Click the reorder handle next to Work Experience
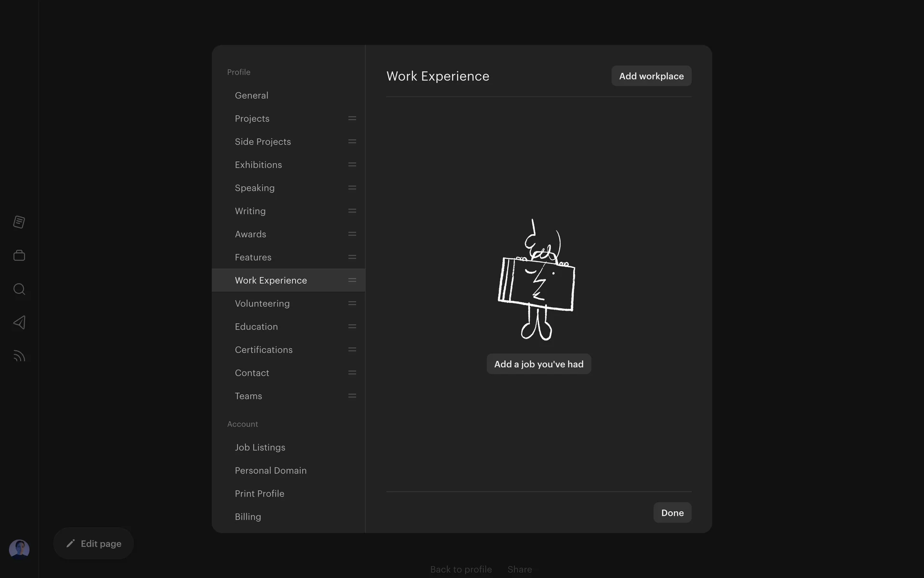 point(352,280)
